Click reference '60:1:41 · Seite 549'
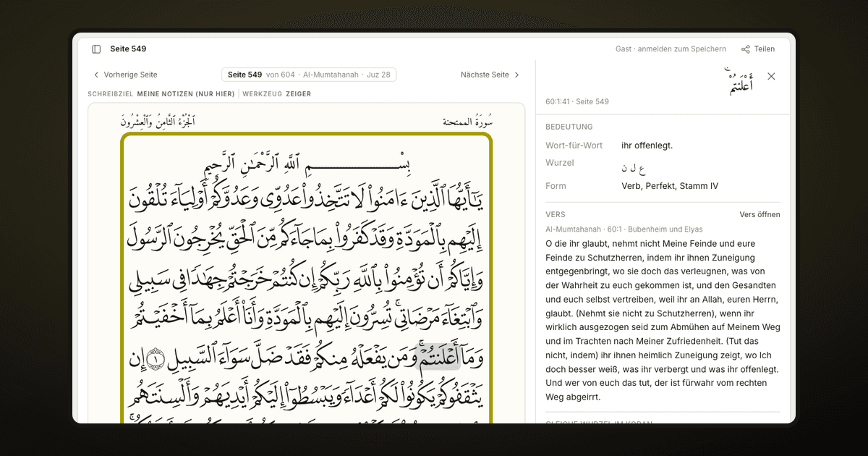This screenshot has height=456, width=868. click(577, 102)
